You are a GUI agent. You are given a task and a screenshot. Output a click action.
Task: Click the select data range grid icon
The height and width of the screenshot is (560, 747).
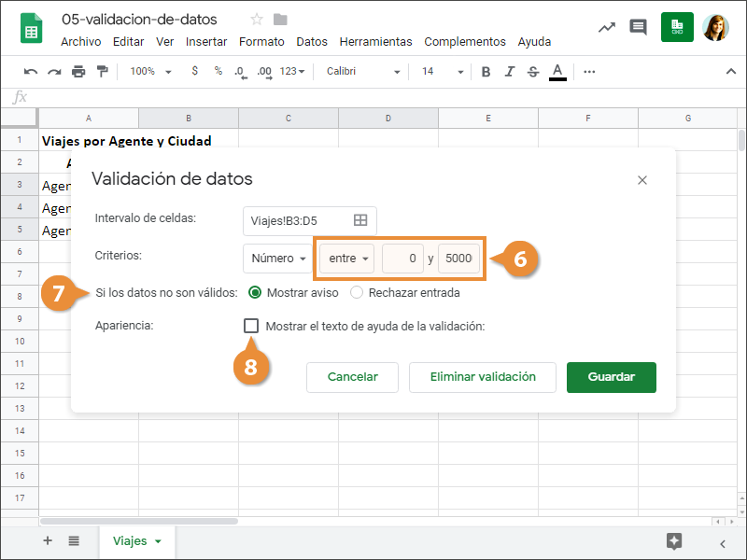tap(360, 220)
